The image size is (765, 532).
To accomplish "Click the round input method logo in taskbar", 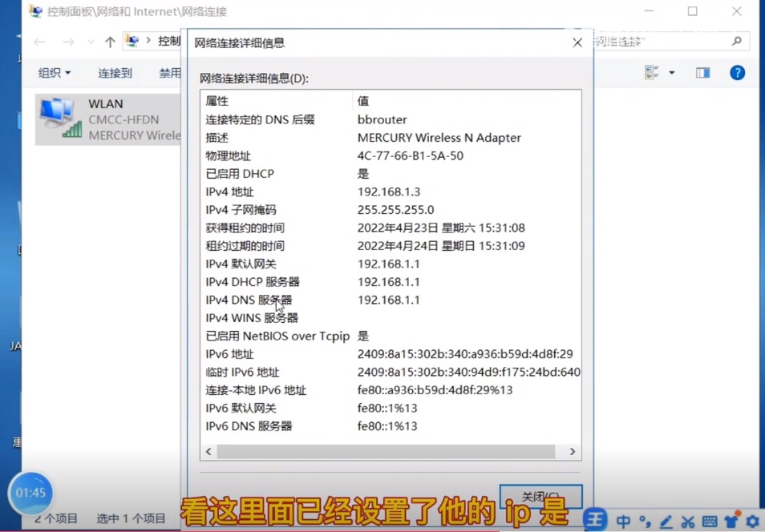I will pos(594,520).
